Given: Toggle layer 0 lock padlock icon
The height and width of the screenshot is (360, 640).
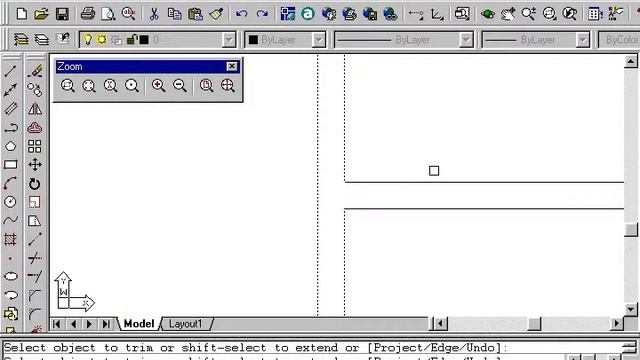Looking at the screenshot, I should click(x=131, y=40).
